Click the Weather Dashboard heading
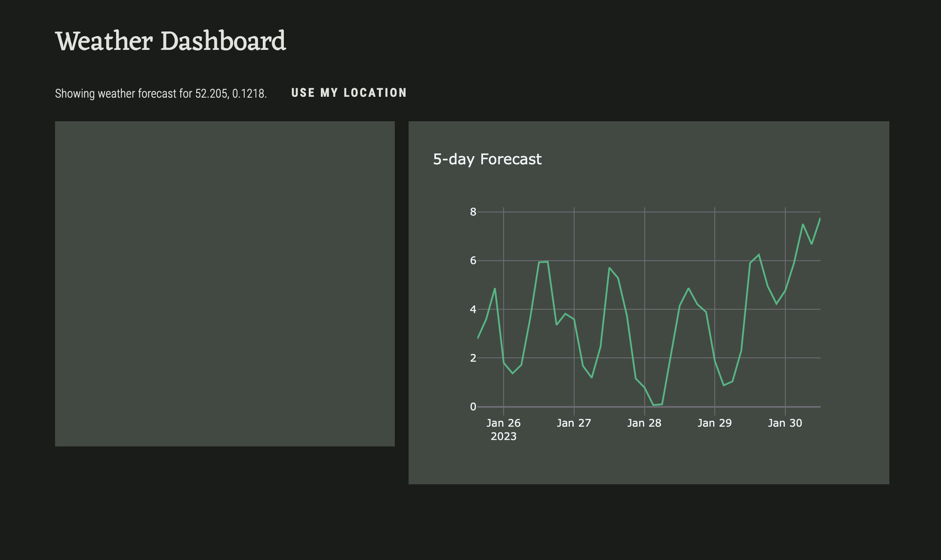Viewport: 941px width, 560px height. pos(170,41)
